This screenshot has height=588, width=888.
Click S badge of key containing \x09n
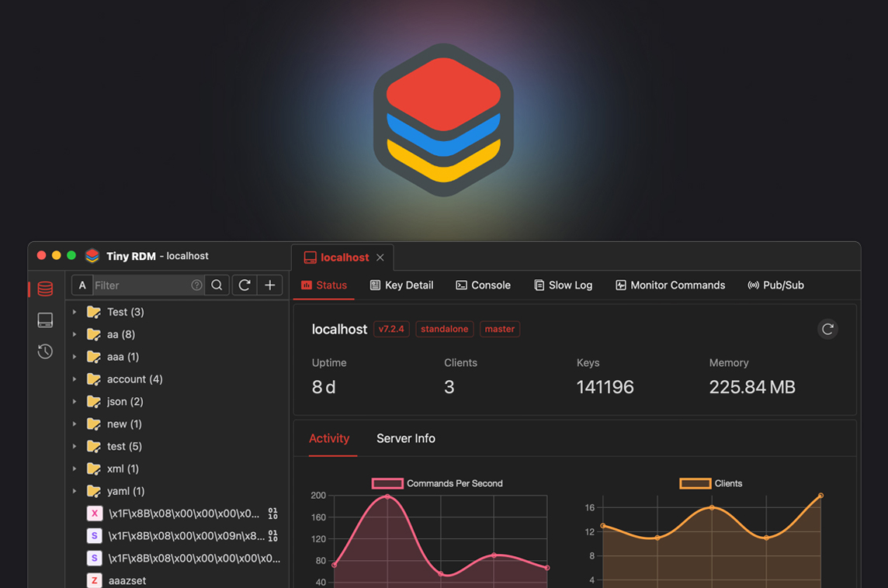coord(94,535)
